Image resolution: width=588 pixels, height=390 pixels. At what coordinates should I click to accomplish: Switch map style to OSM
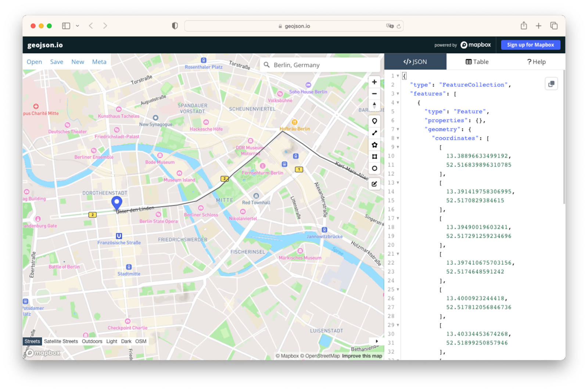pos(141,341)
